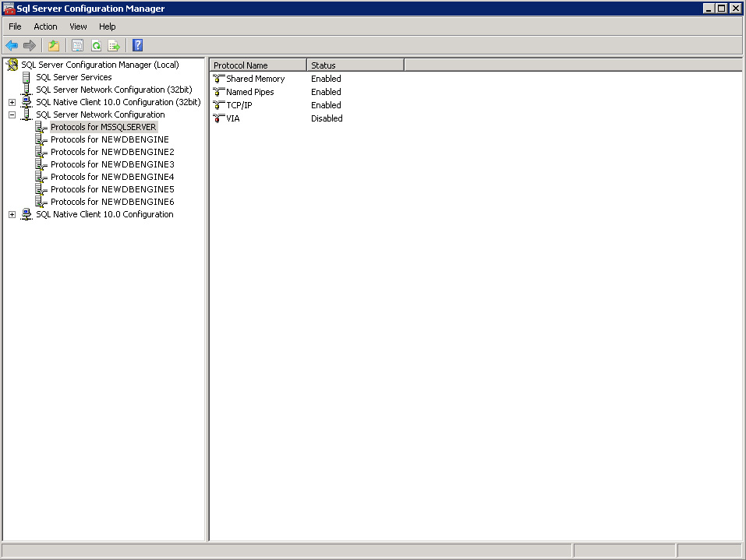746x560 pixels.
Task: Select Protocols for NEWDBENGINE
Action: coord(109,139)
